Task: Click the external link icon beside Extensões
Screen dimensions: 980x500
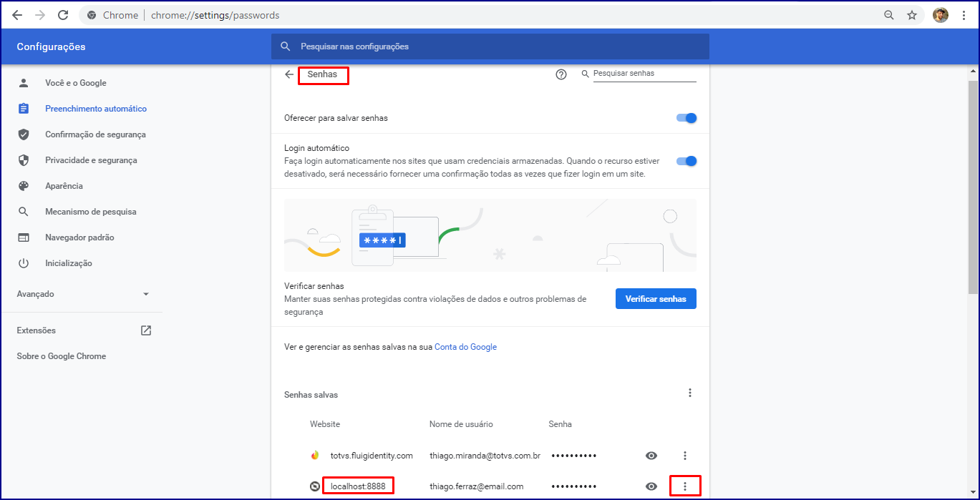Action: (146, 330)
